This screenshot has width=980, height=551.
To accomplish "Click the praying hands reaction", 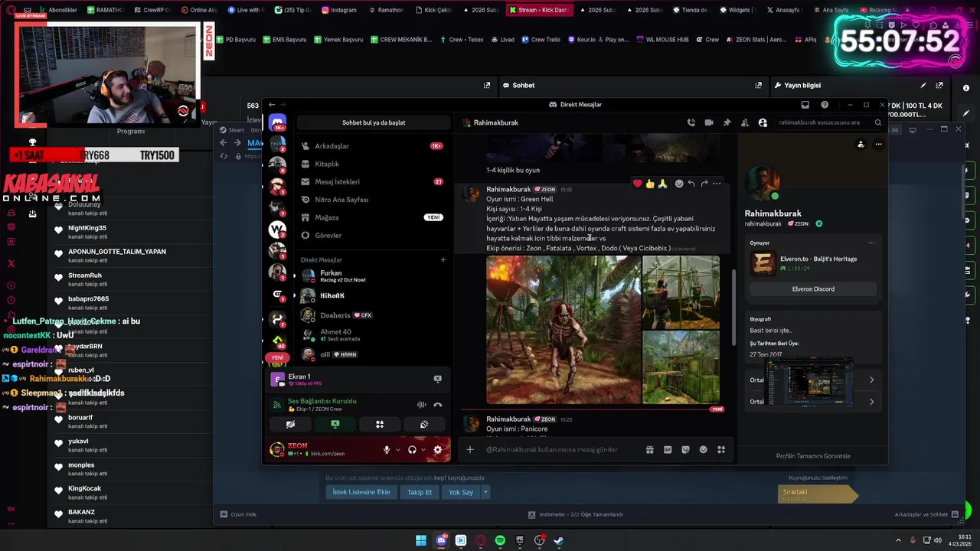I will point(663,184).
